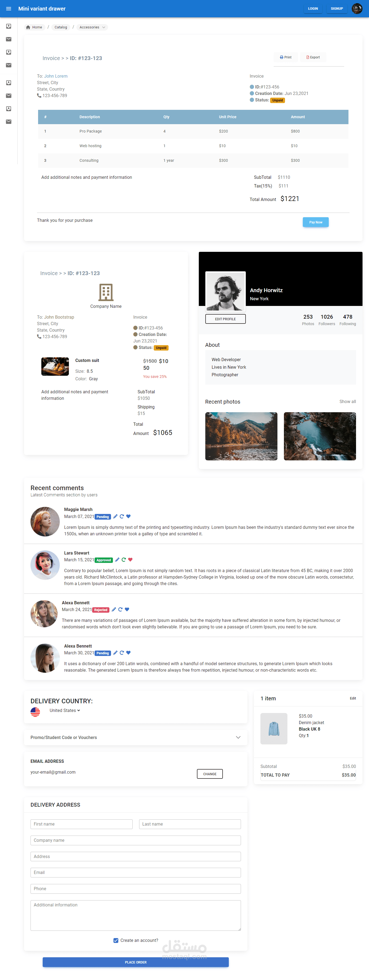
Task: Expand Promo/Student Code or Vouchers section
Action: point(136,737)
